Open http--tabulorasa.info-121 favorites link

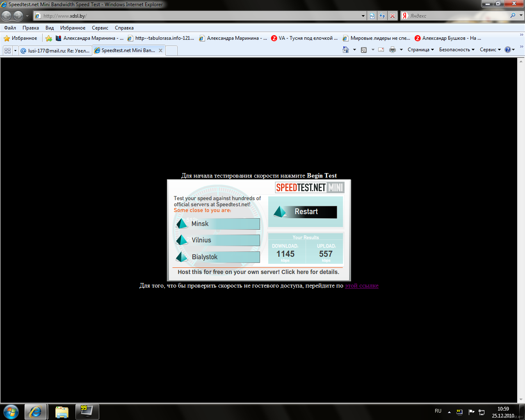coord(161,38)
